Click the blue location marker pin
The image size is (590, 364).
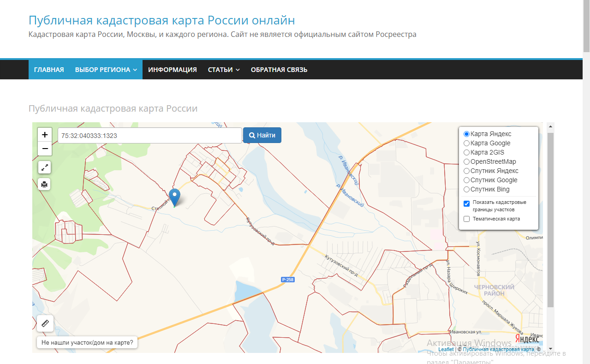coord(174,197)
